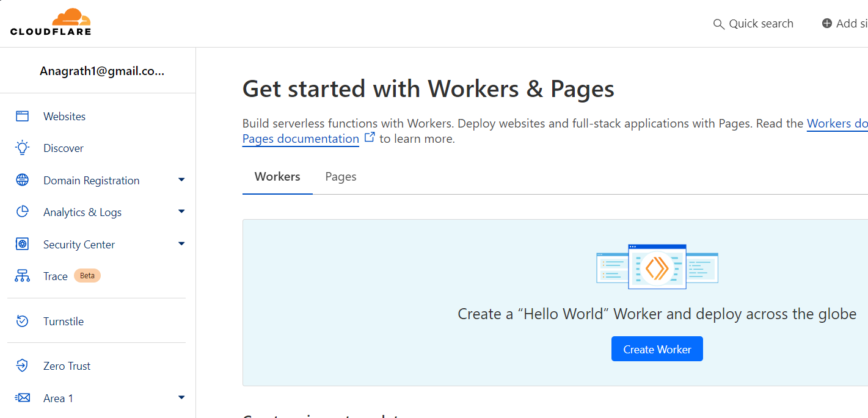Click the Trace network icon
Image resolution: width=868 pixels, height=418 pixels.
[x=23, y=276]
